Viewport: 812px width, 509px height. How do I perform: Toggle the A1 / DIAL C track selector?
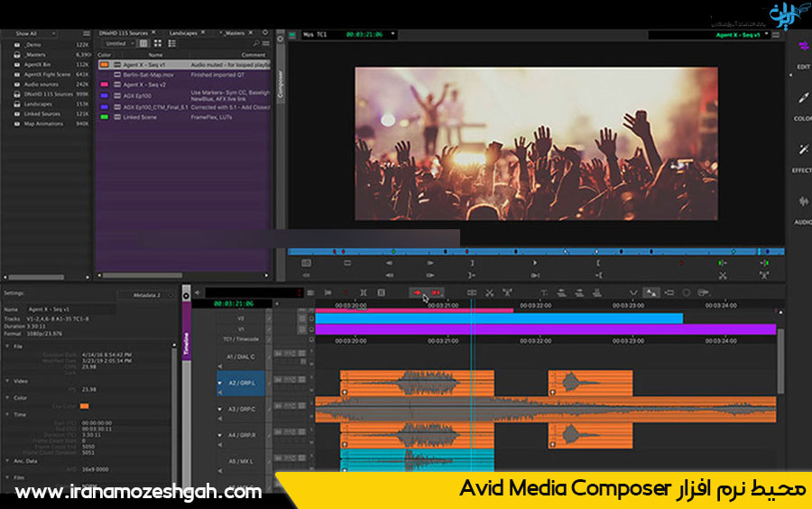pos(241,356)
